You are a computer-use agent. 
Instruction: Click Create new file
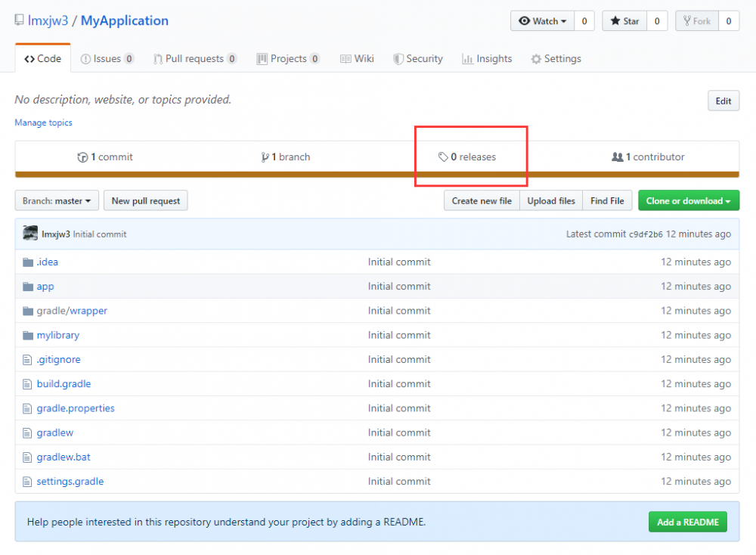[x=482, y=200]
